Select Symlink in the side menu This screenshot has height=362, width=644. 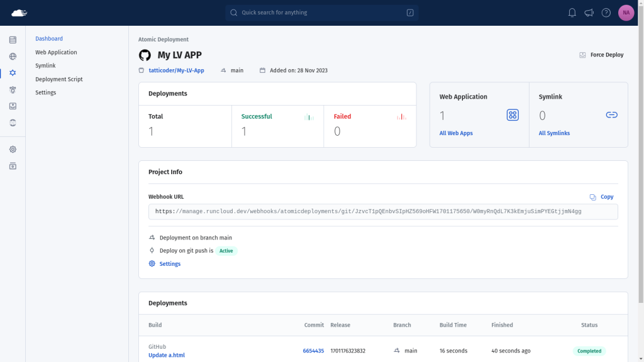coord(45,65)
